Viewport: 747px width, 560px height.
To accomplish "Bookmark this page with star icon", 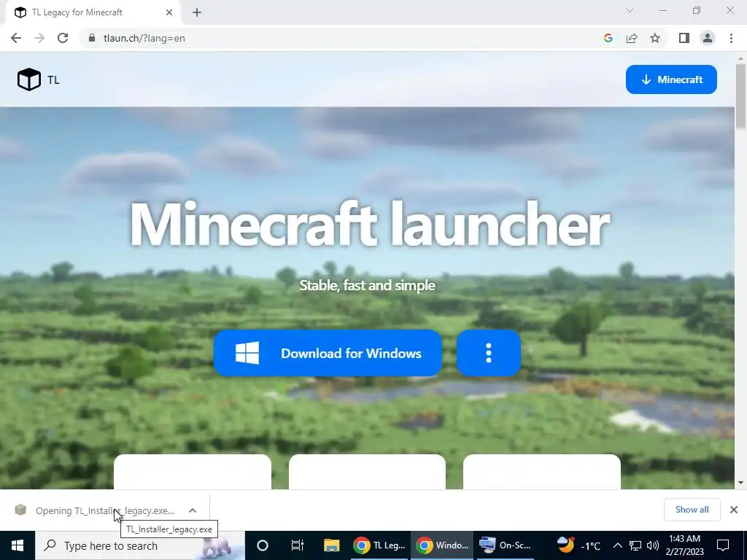I will (655, 38).
